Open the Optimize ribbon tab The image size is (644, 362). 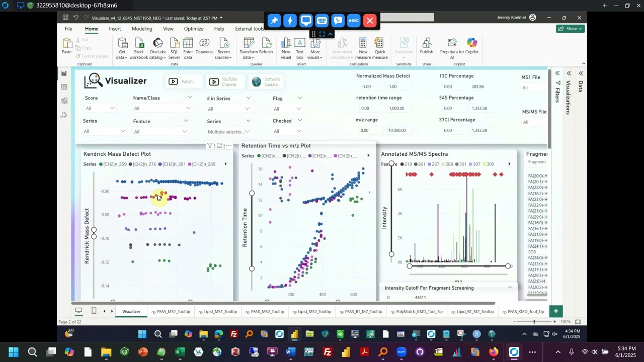194,29
